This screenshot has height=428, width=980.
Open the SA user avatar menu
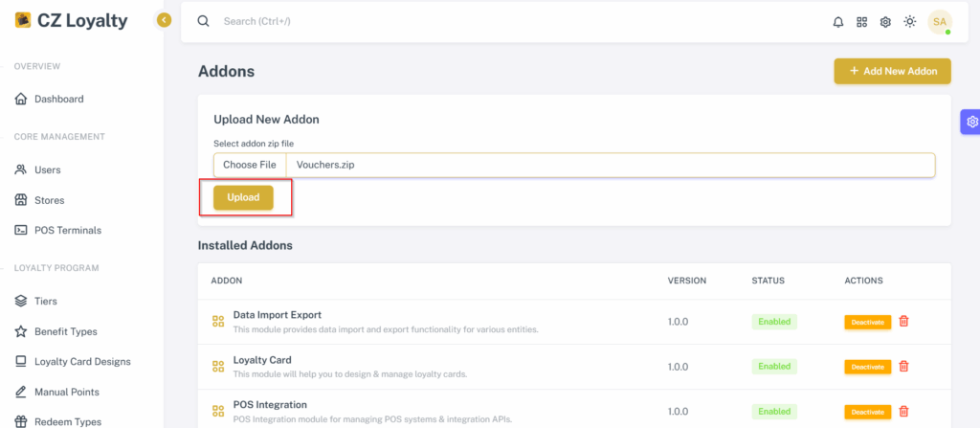pyautogui.click(x=940, y=22)
